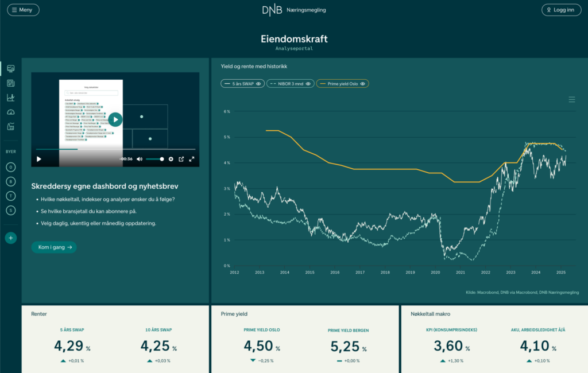Click the round plus button in sidebar
Image resolution: width=588 pixels, height=373 pixels.
click(x=10, y=238)
